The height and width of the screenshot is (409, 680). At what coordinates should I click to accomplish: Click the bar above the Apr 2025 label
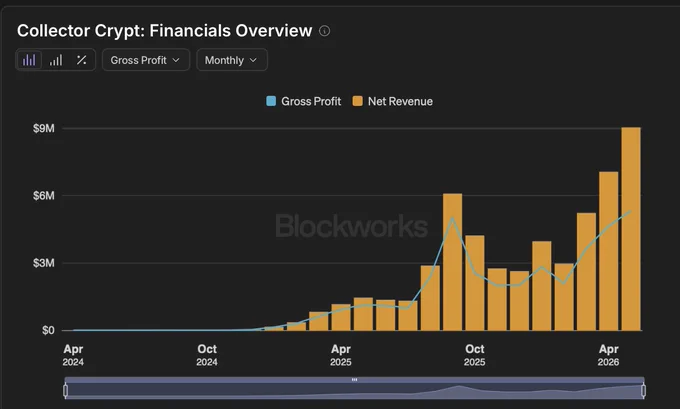(341, 317)
